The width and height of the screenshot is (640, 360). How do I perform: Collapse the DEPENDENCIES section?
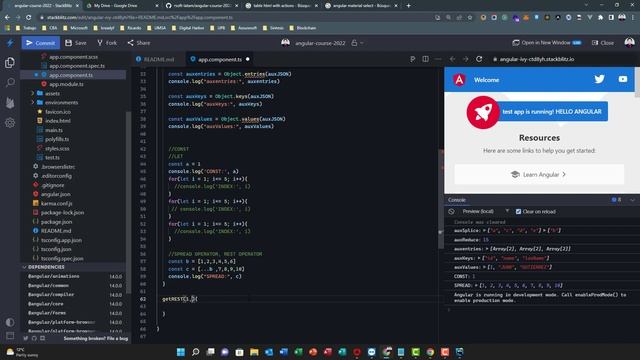(x=46, y=267)
